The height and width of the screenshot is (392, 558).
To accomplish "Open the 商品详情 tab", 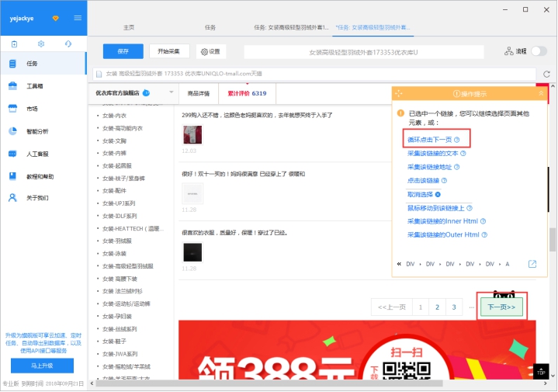I will click(199, 93).
